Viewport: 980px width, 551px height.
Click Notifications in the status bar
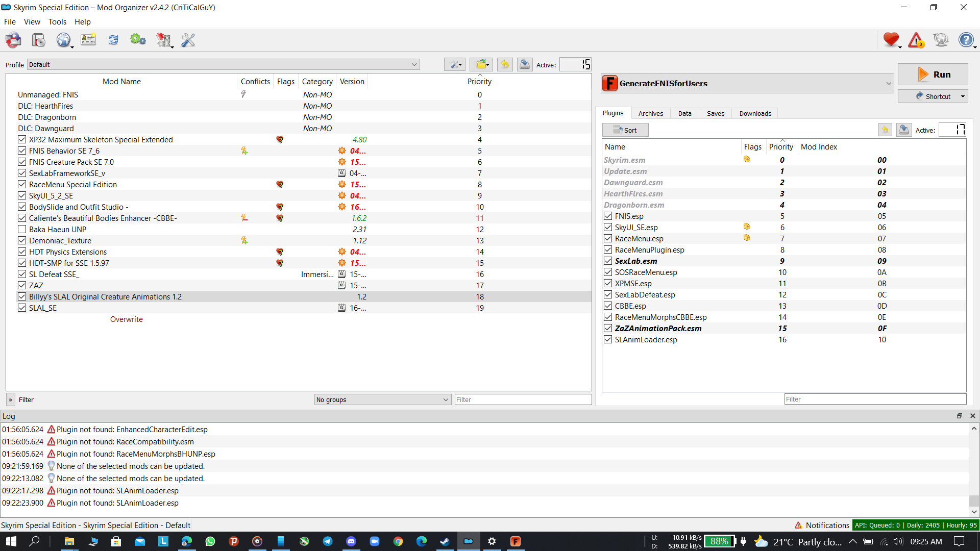click(822, 525)
